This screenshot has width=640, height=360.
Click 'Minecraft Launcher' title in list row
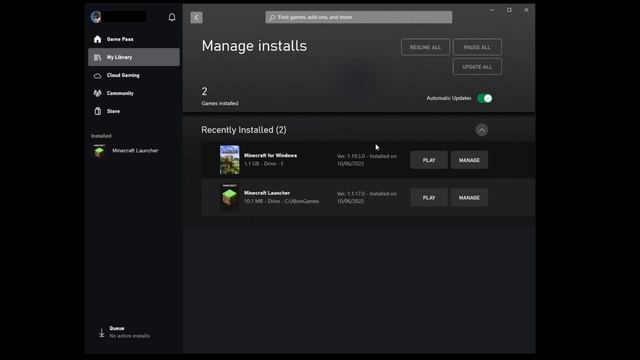[267, 193]
